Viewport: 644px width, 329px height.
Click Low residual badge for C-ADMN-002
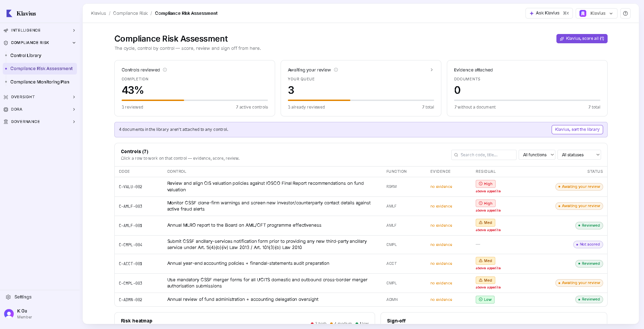click(485, 300)
